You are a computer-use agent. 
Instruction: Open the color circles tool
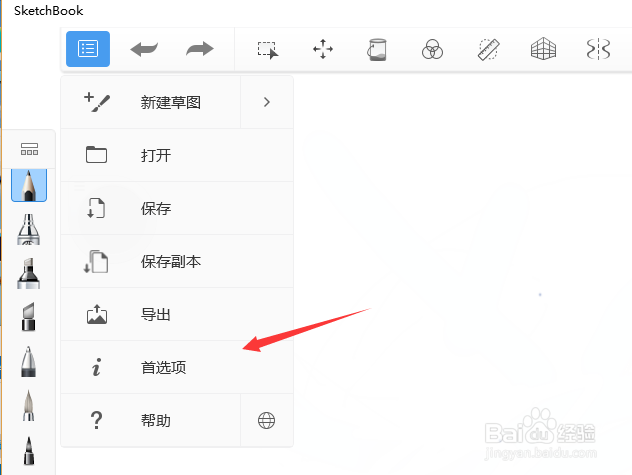[432, 50]
